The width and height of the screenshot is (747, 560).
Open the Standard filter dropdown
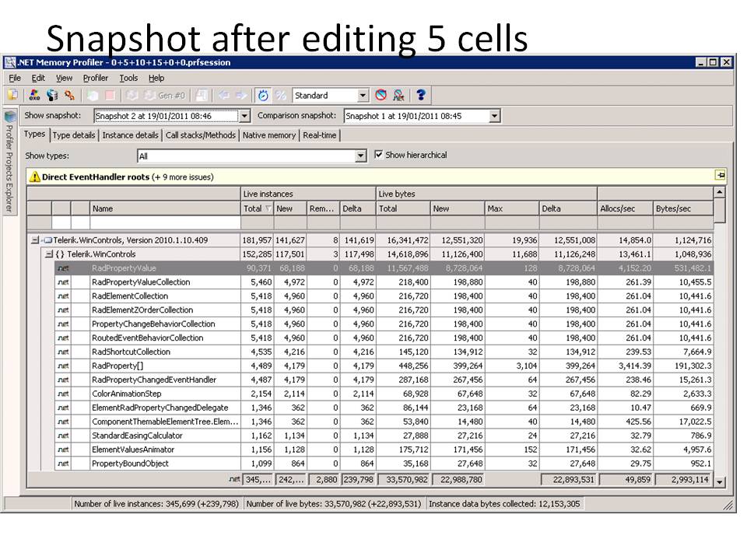click(x=363, y=95)
